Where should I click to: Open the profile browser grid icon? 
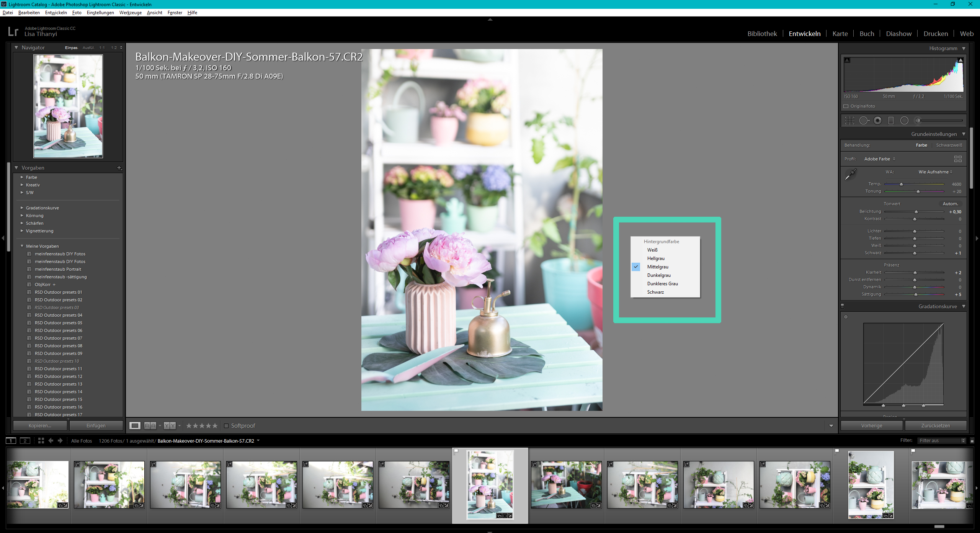point(958,159)
